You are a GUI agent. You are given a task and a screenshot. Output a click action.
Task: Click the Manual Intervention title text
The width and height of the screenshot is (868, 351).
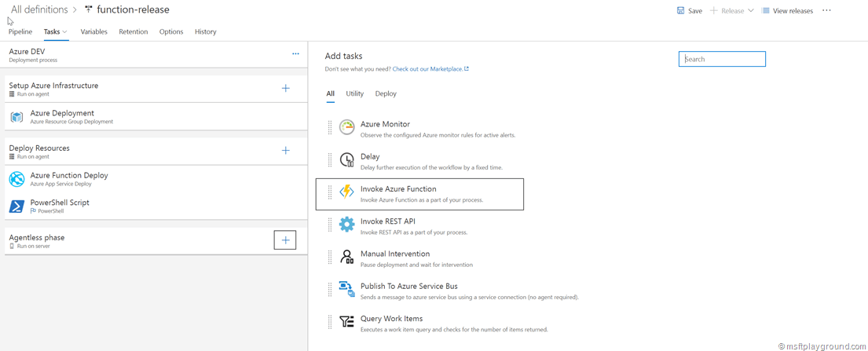pyautogui.click(x=394, y=254)
